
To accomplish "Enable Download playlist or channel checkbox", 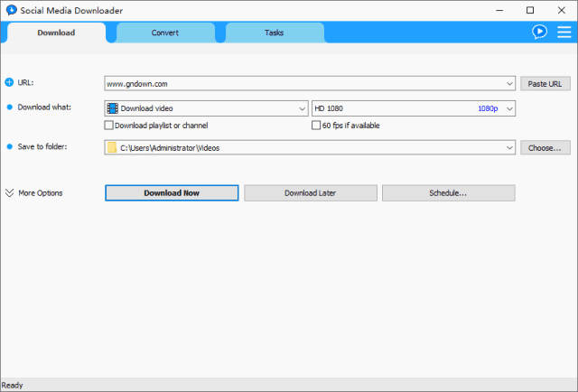I will coord(109,126).
